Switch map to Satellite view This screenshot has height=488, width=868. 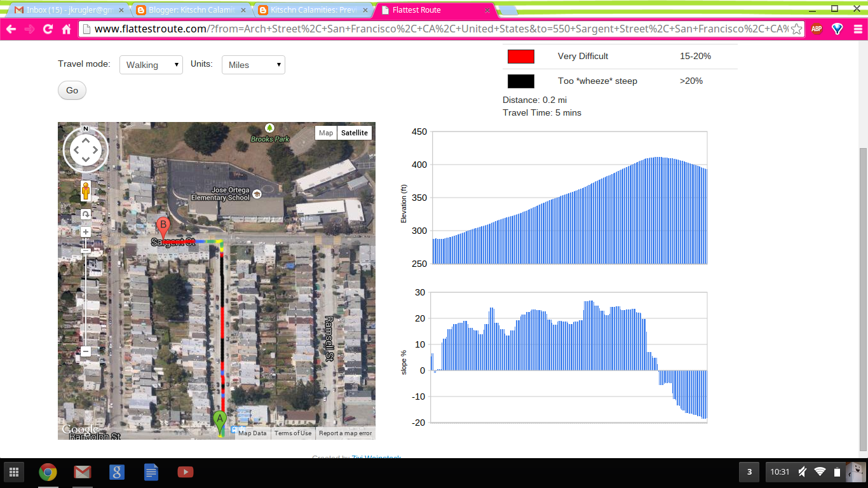pos(355,133)
